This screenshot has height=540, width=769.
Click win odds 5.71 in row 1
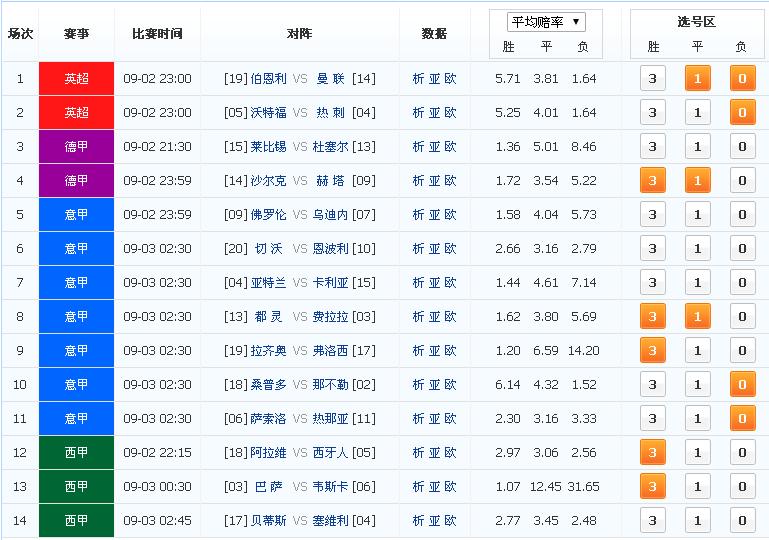coord(508,78)
